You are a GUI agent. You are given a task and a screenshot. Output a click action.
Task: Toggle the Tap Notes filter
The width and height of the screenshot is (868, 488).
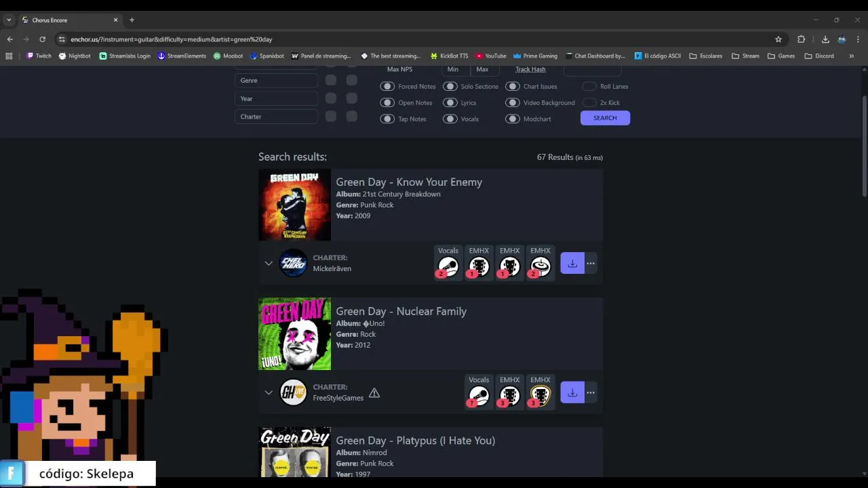387,119
